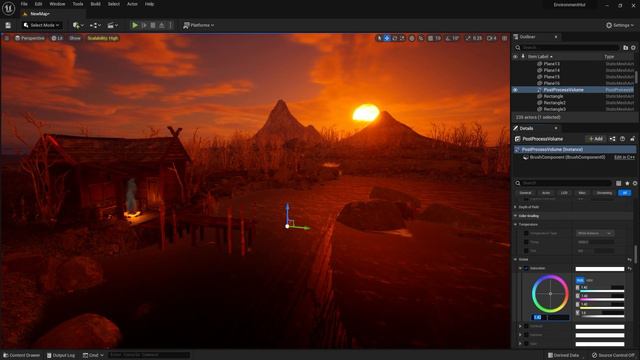Open the quick add content icon in the toolbar

78,25
